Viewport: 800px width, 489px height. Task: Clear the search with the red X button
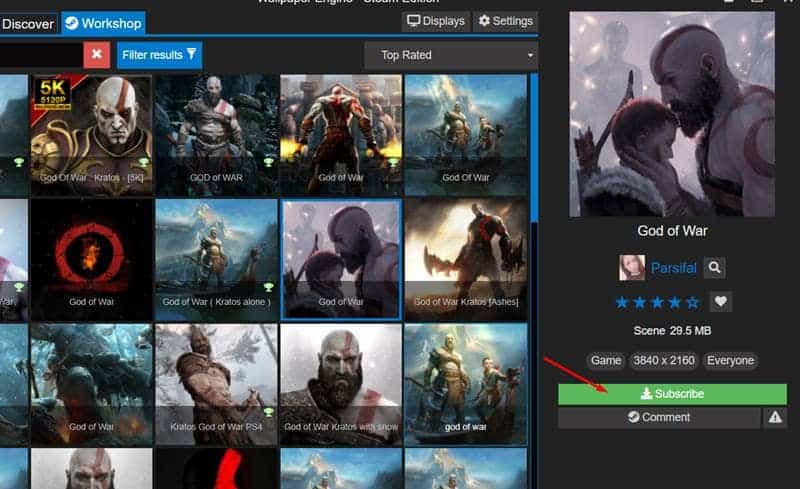pyautogui.click(x=96, y=55)
